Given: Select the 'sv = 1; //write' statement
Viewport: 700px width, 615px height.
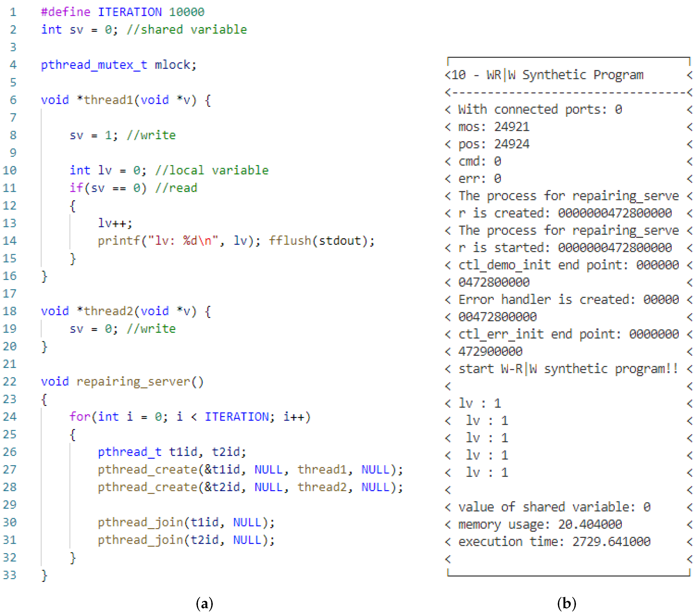Looking at the screenshot, I should pos(123,135).
